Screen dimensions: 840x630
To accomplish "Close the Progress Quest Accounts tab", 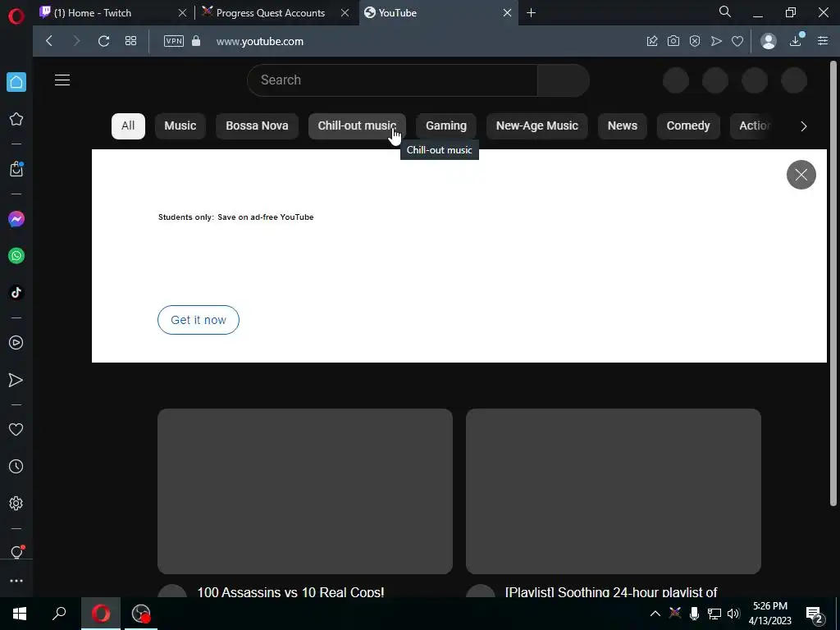I will [345, 13].
